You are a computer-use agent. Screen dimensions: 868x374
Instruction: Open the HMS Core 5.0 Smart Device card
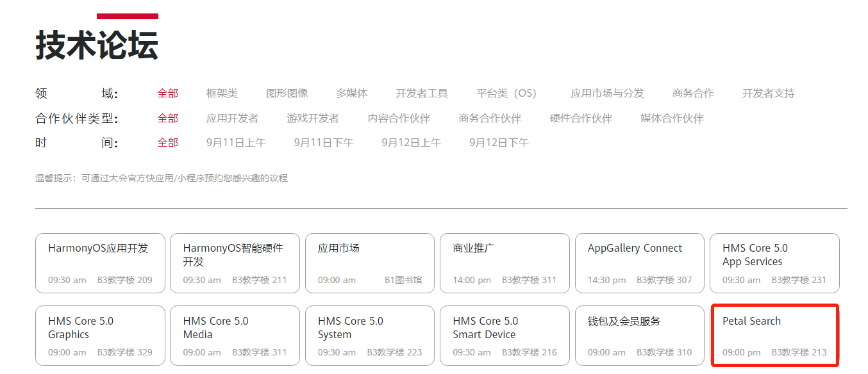[x=505, y=336]
